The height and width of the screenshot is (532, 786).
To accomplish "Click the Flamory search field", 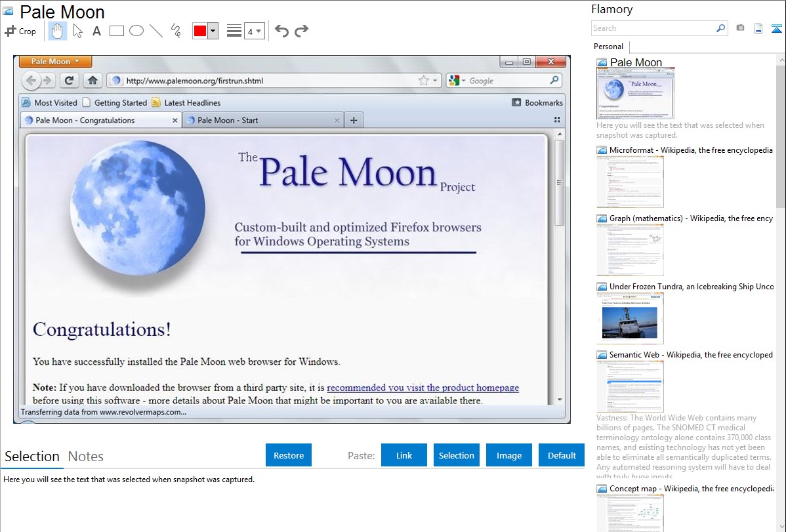I will 653,28.
